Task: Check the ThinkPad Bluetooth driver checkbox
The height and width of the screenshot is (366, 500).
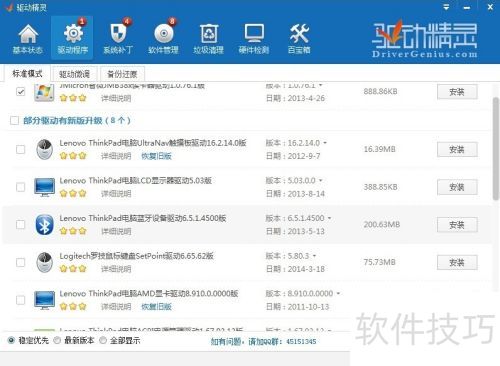Action: pyautogui.click(x=21, y=225)
